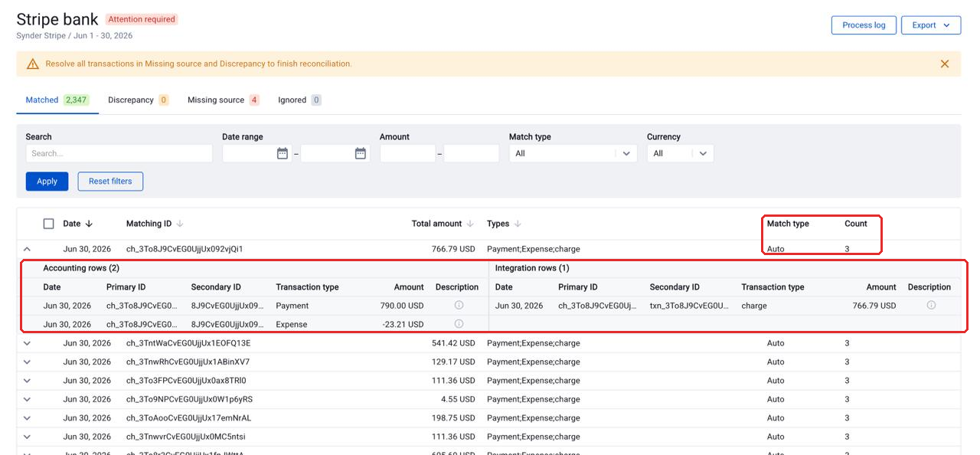
Task: Click the Integration rows (1) heading
Action: [532, 268]
